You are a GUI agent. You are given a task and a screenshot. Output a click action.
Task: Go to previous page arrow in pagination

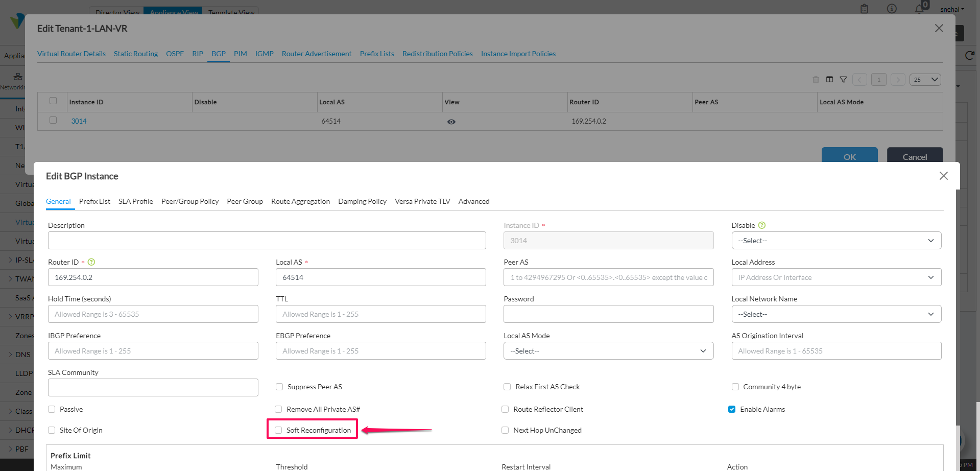pos(860,80)
